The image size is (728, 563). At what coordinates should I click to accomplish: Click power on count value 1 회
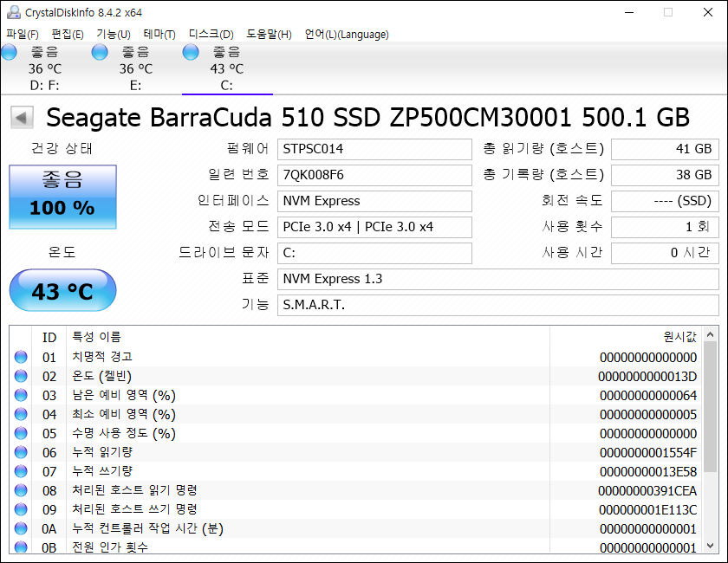(665, 228)
